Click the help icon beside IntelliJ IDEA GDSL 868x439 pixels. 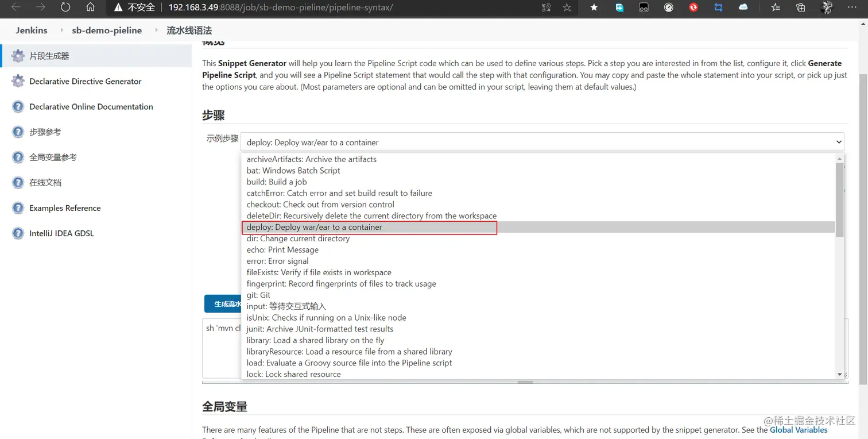18,233
